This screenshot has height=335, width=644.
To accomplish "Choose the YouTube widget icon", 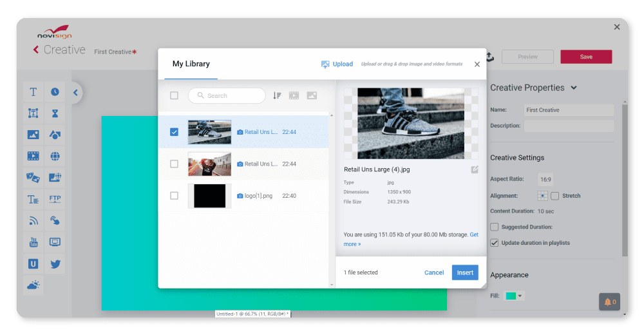I will point(33,242).
